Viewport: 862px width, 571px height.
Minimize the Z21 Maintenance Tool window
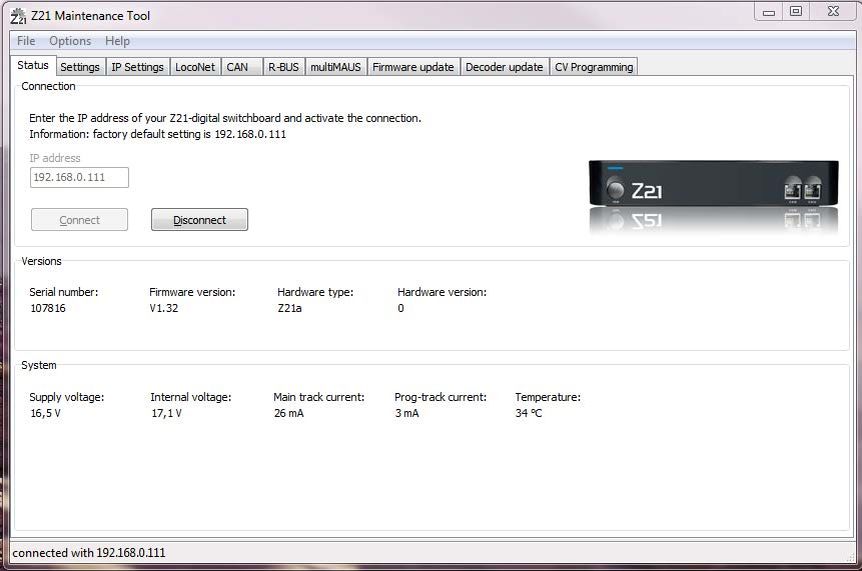pos(769,12)
